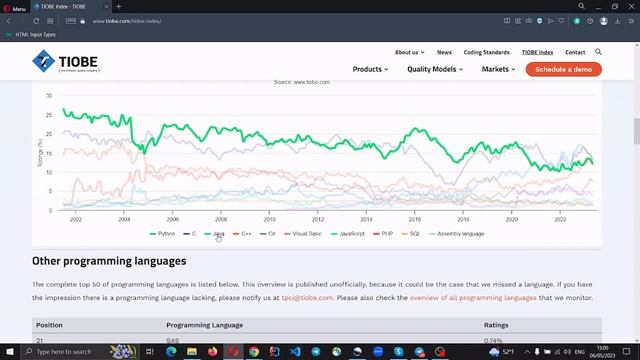
Task: Open the Speed Dial start page
Action: [50, 21]
